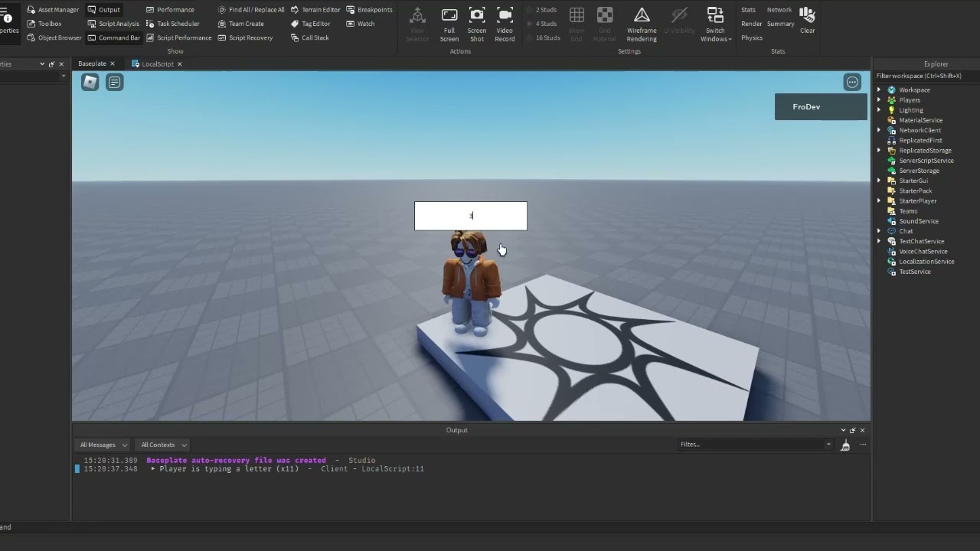
Task: Open Find All / Replace All
Action: click(x=250, y=10)
